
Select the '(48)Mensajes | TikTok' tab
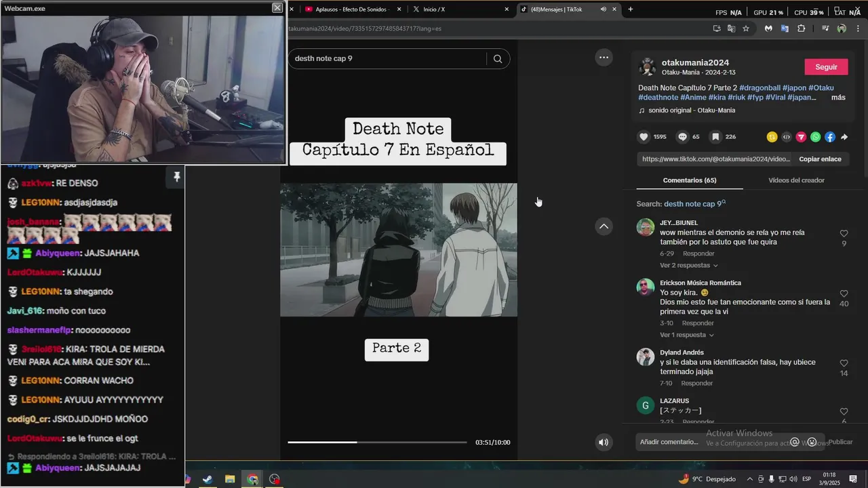point(568,9)
